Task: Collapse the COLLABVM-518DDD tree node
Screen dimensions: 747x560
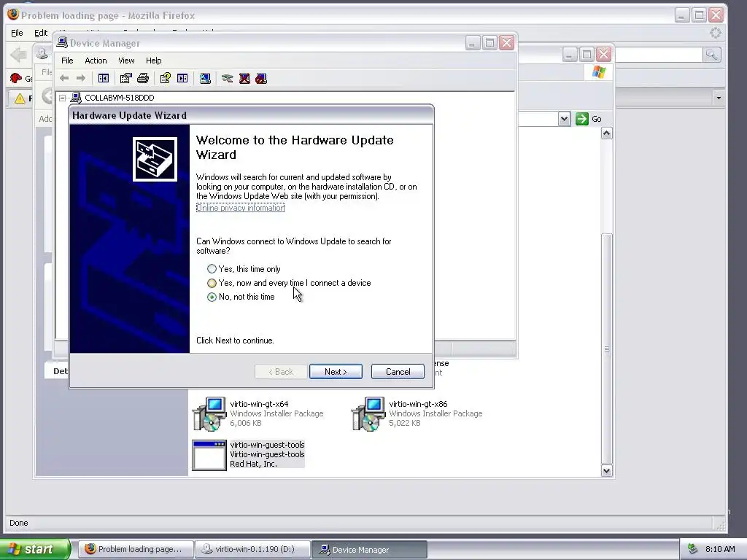Action: [63, 98]
